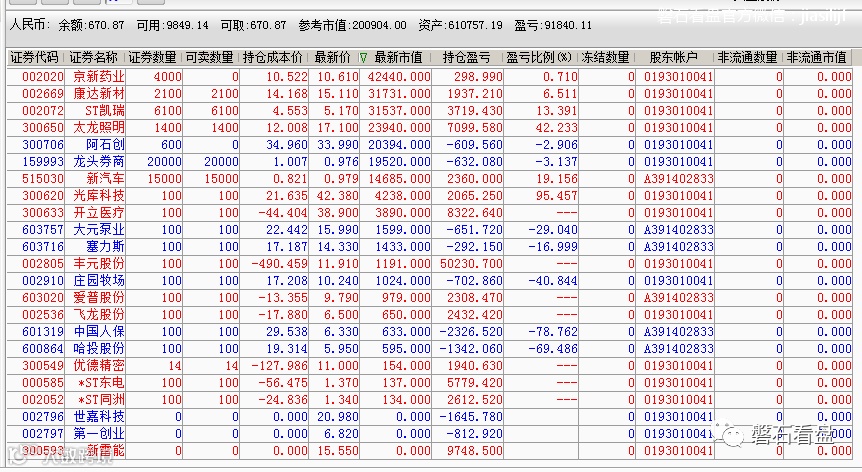Click the green sort arrow beside 最新市值
This screenshot has height=472, width=862.
point(363,58)
